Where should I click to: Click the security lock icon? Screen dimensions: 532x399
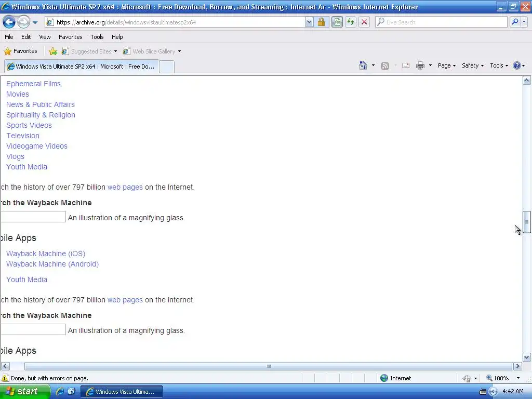(x=321, y=22)
